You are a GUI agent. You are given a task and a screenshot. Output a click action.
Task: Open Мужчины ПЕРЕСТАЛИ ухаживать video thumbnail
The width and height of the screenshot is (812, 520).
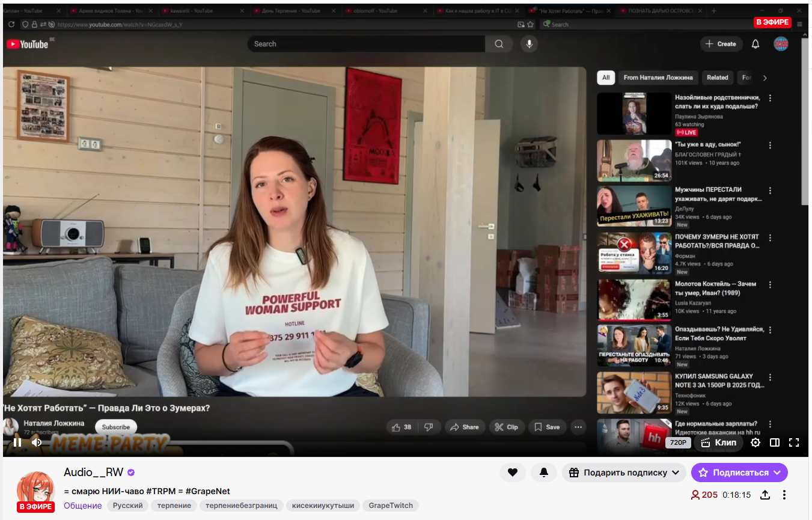tap(634, 206)
